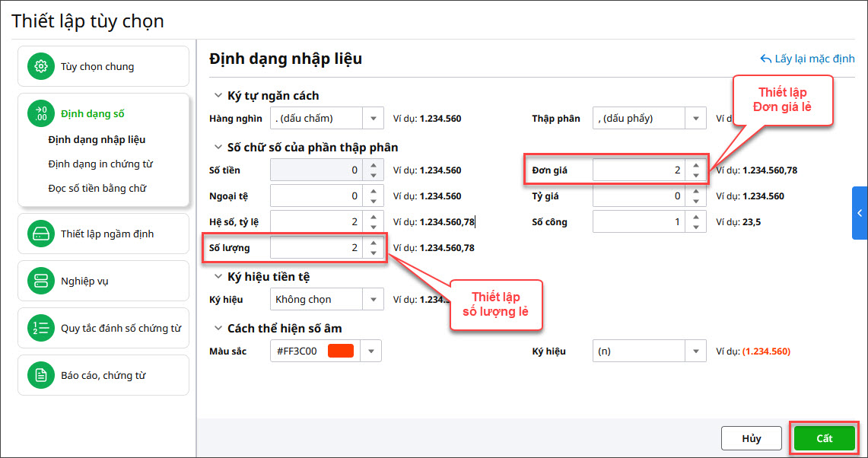868x458 pixels.
Task: Click the Ngoại tệ value field
Action: coord(316,196)
